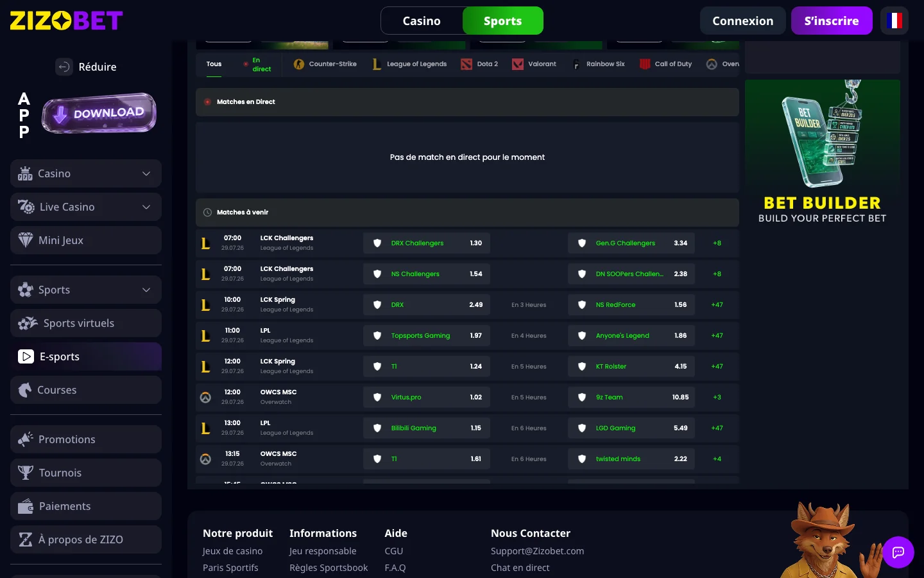Viewport: 924px width, 578px height.
Task: Click the Mini Jeux diamond icon
Action: click(26, 240)
